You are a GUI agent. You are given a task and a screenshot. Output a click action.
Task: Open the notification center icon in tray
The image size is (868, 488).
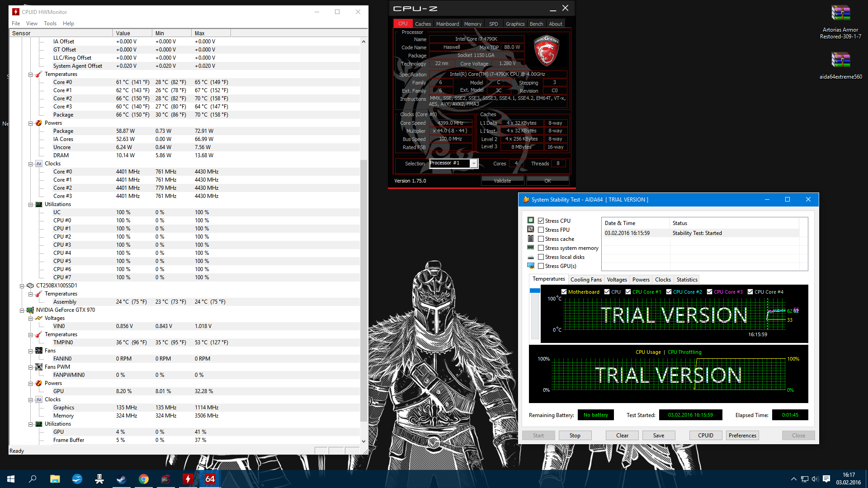[x=826, y=479]
